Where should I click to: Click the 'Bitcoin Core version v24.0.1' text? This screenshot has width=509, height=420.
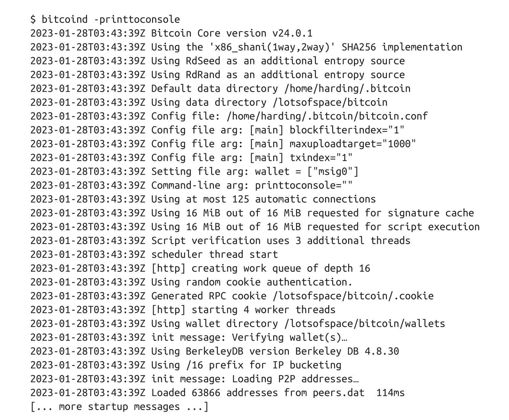pyautogui.click(x=232, y=33)
